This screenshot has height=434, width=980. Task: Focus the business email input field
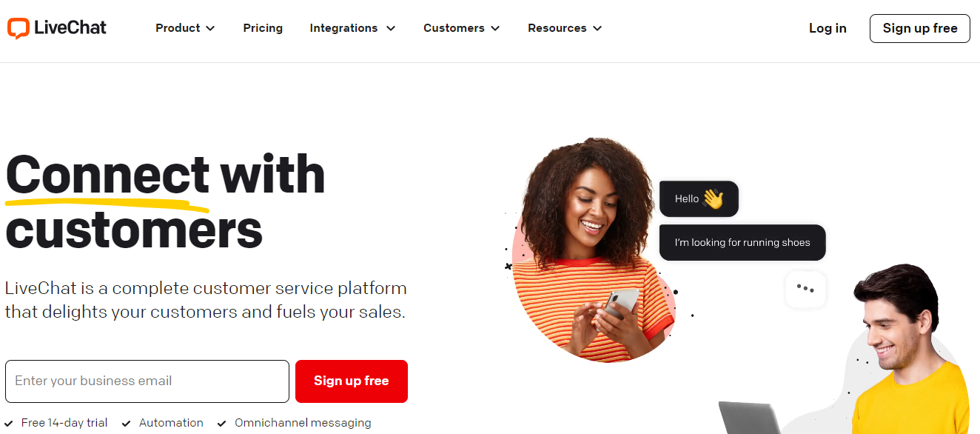pyautogui.click(x=147, y=381)
